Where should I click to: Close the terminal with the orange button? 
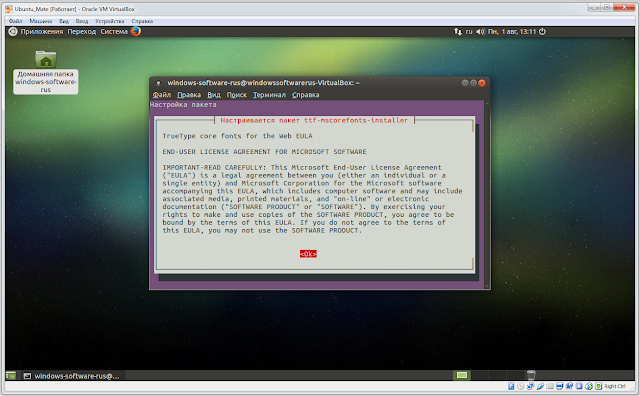pyautogui.click(x=482, y=83)
